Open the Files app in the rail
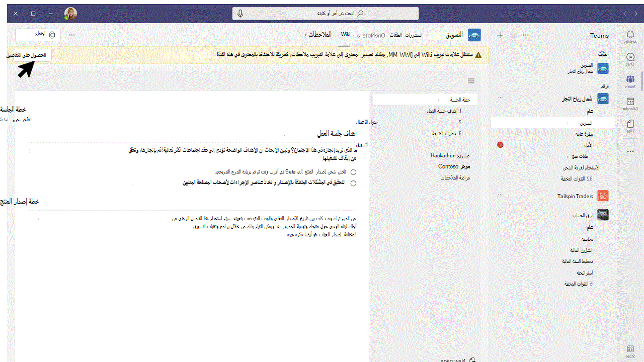This screenshot has width=644, height=362. (630, 126)
